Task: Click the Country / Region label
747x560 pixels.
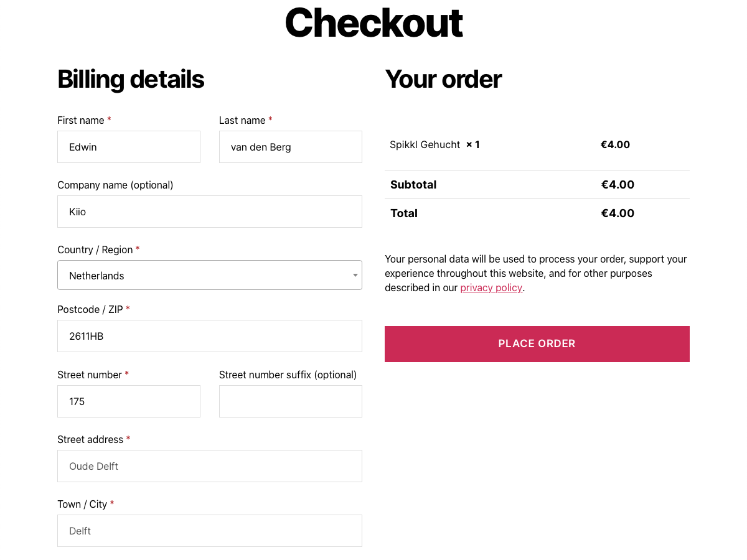Action: click(95, 250)
